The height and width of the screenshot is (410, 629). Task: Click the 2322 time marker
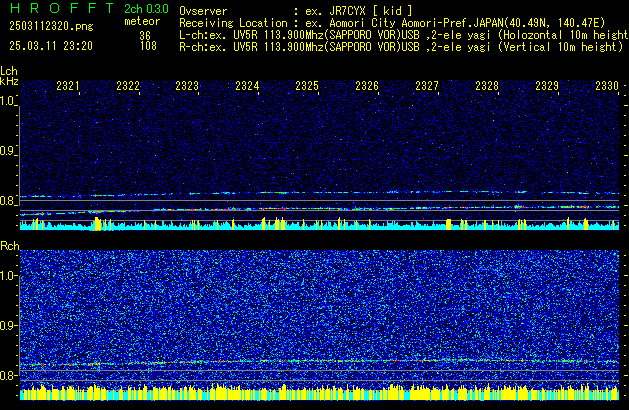(128, 86)
